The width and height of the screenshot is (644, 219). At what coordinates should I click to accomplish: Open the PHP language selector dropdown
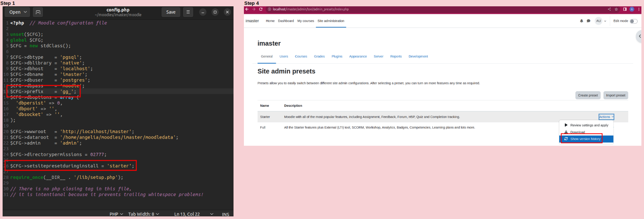[116, 214]
